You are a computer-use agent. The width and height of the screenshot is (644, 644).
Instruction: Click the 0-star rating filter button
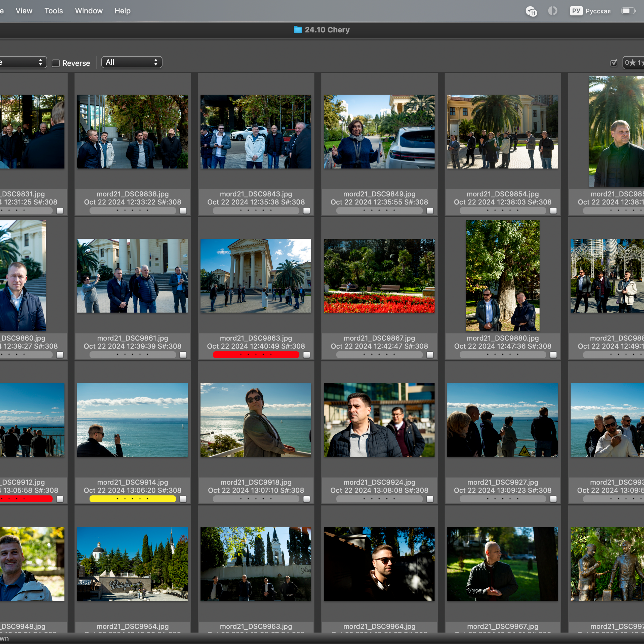(x=630, y=63)
